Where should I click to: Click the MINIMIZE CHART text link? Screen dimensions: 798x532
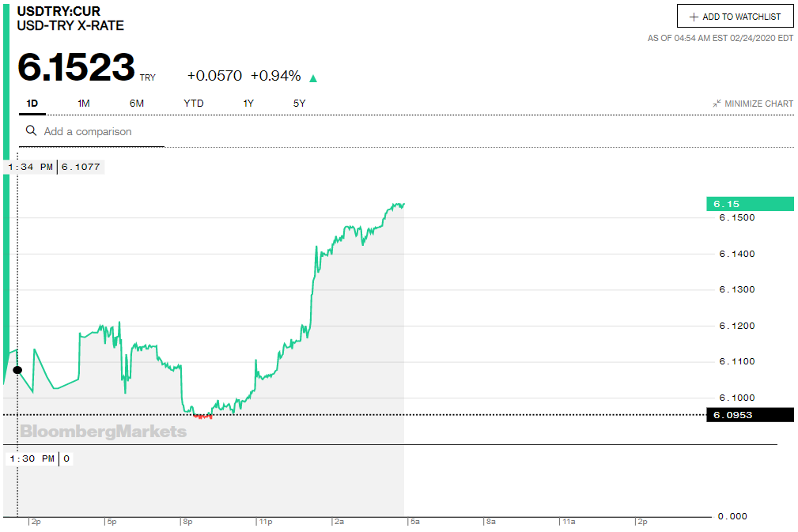(758, 104)
